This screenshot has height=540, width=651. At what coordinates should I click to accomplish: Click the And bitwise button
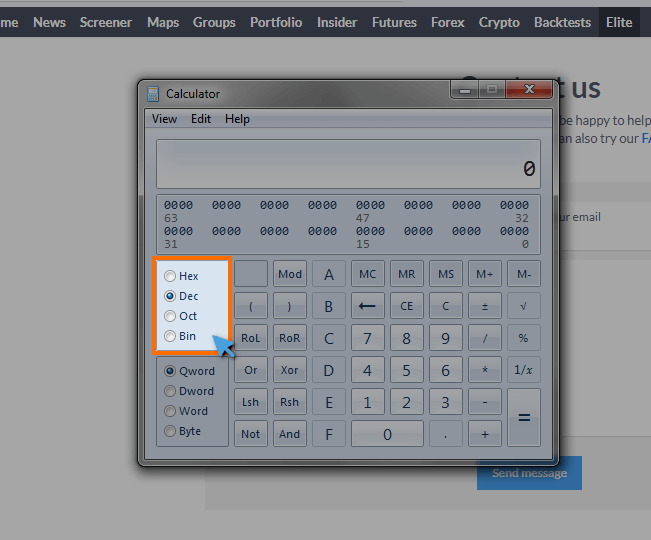[x=290, y=434]
